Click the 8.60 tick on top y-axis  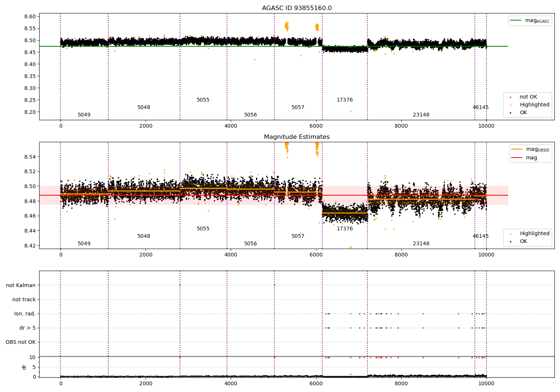coord(30,16)
